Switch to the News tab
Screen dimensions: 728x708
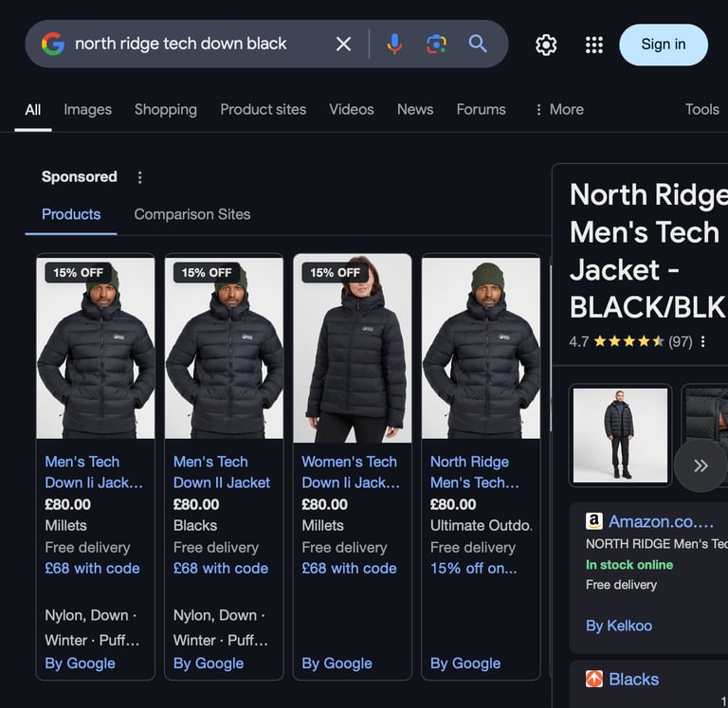415,110
